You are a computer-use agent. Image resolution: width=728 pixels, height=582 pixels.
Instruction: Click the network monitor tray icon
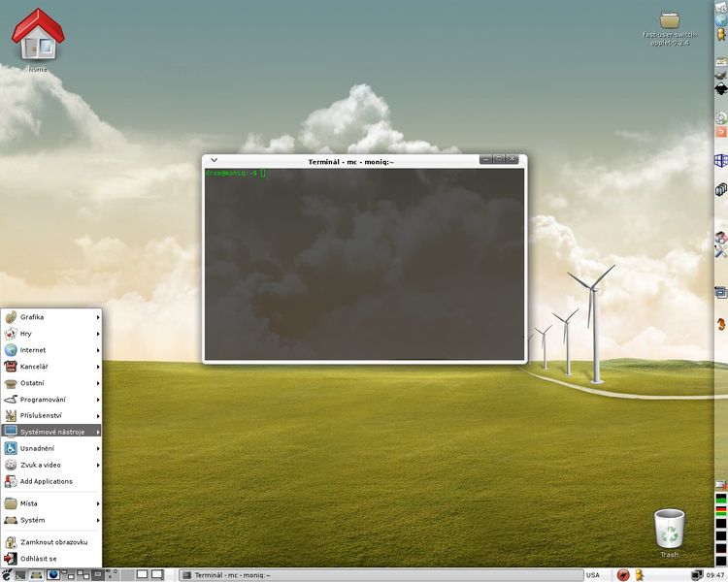[698, 575]
